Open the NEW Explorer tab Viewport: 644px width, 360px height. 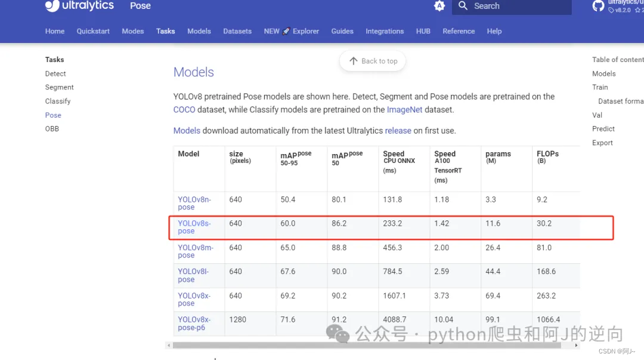point(291,31)
